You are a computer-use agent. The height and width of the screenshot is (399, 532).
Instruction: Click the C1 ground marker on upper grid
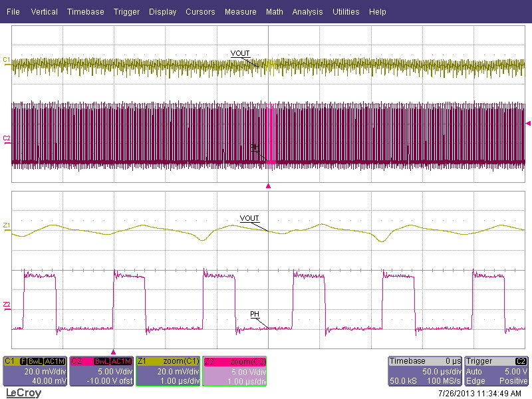[x=6, y=61]
